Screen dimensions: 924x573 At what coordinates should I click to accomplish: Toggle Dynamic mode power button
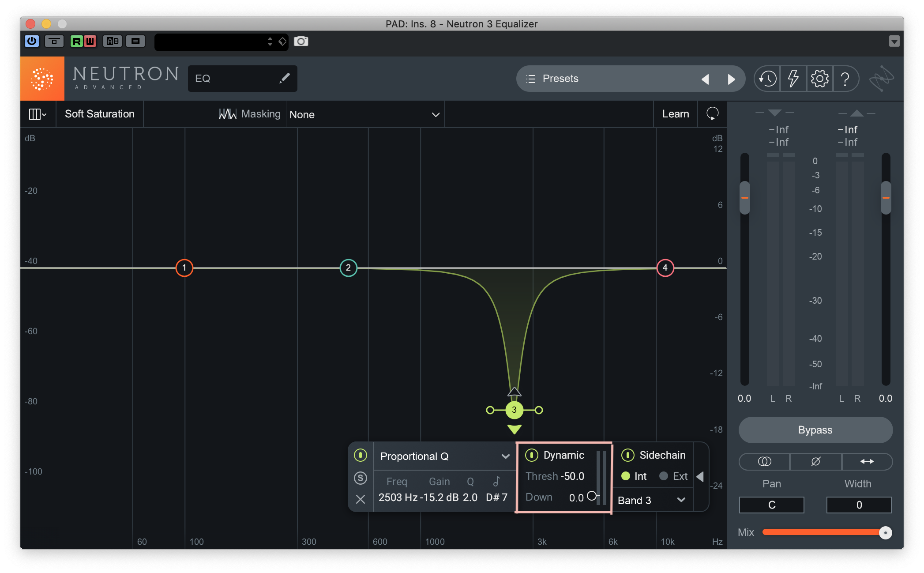[532, 455]
